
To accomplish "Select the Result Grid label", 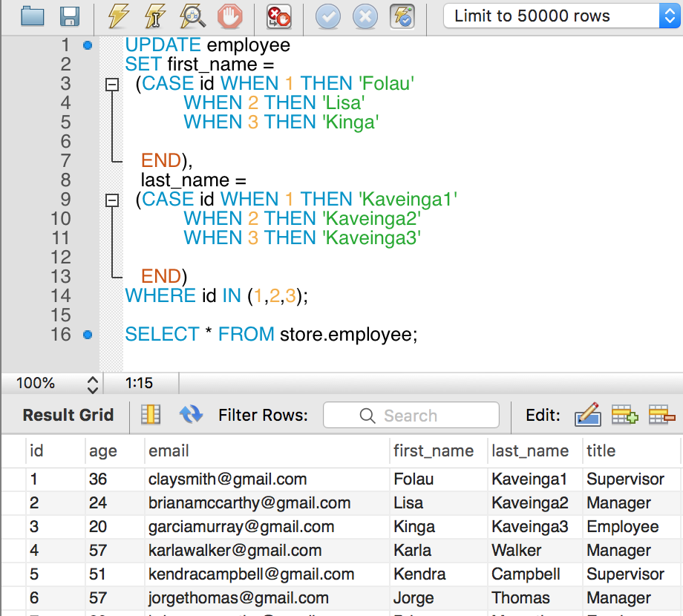I will coord(68,416).
